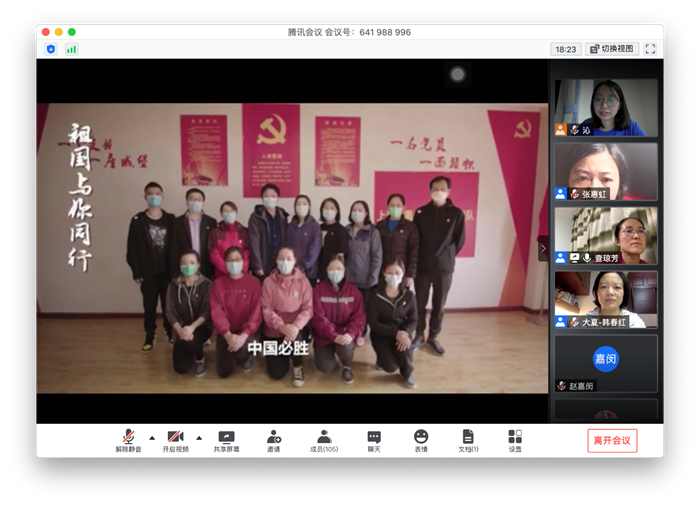
Task: Collapse the participant sidebar with the chevron
Action: click(x=543, y=248)
